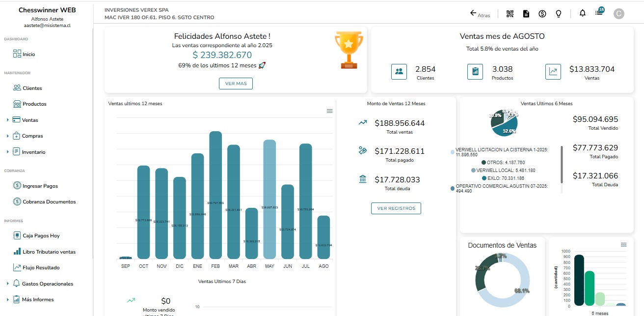Click the highlighted MAY bar in sales chart
Screen dimensions: 644x316
click(269, 199)
